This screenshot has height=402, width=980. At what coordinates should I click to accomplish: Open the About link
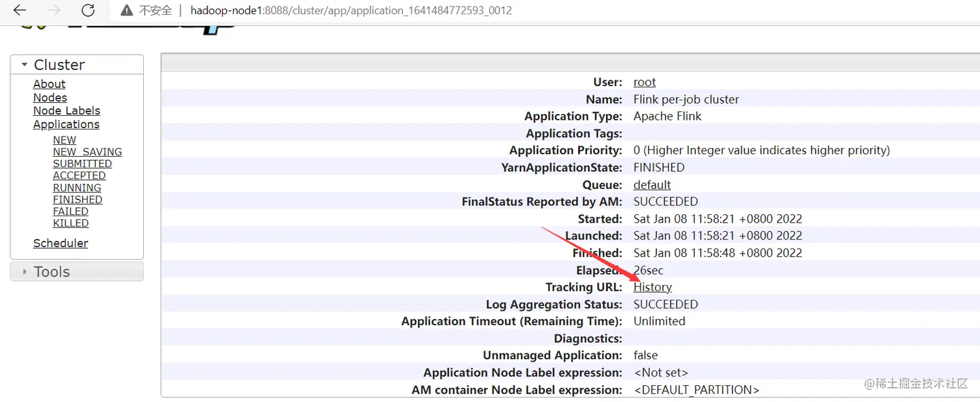tap(49, 84)
